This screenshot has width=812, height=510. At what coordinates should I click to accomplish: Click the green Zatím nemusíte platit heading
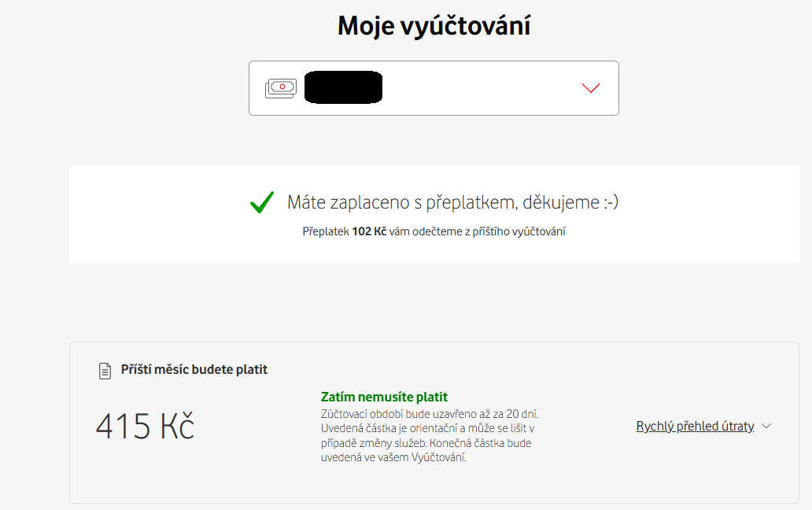pos(384,397)
